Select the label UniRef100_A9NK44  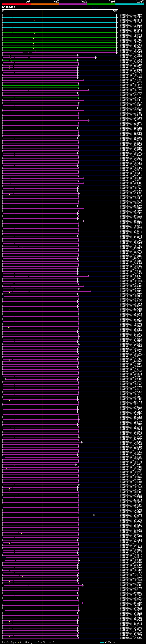click(x=131, y=35)
